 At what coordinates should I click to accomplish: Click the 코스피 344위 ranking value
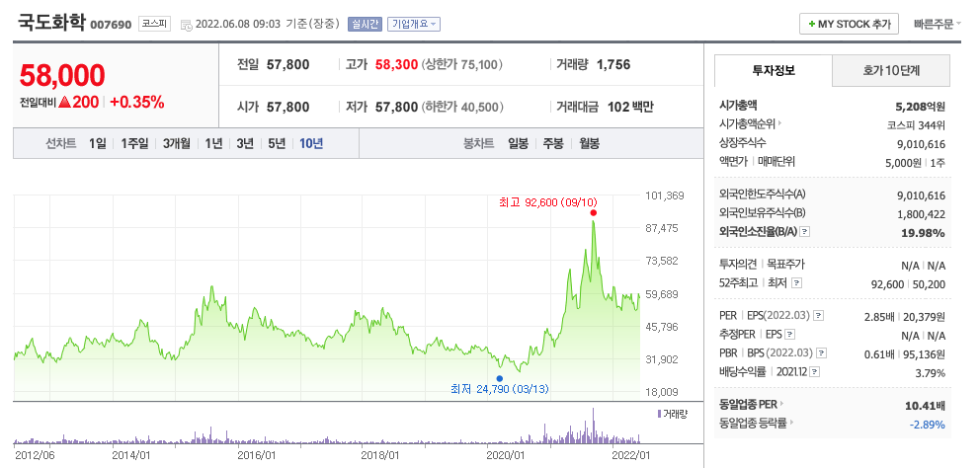[916, 124]
